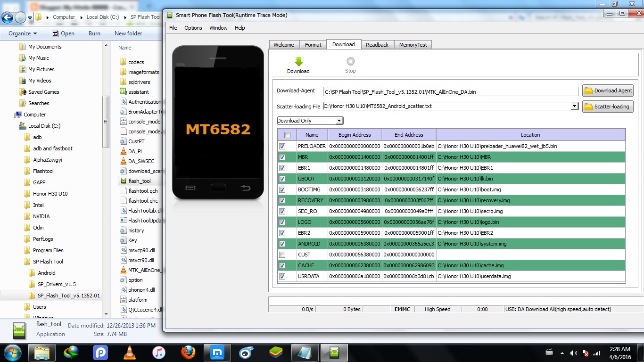Uncheck the ANDROID partition checkbox

coord(282,244)
